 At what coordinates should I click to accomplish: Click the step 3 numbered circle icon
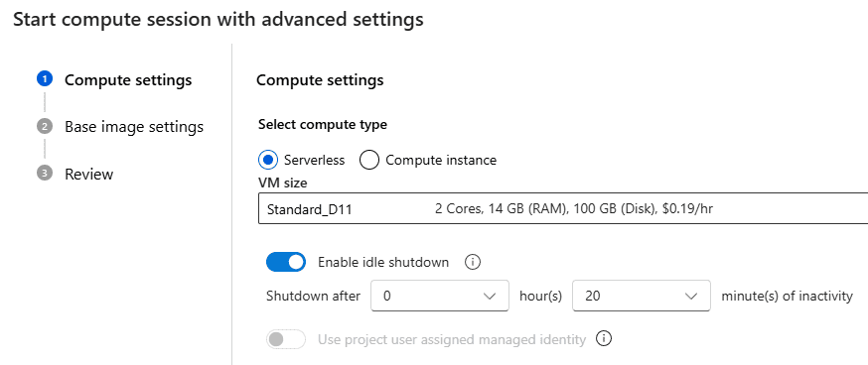coord(45,174)
